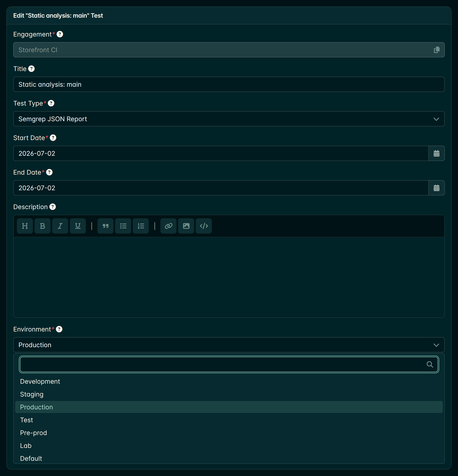458x476 pixels.
Task: Open help tooltip next to Title label
Action: 31,69
